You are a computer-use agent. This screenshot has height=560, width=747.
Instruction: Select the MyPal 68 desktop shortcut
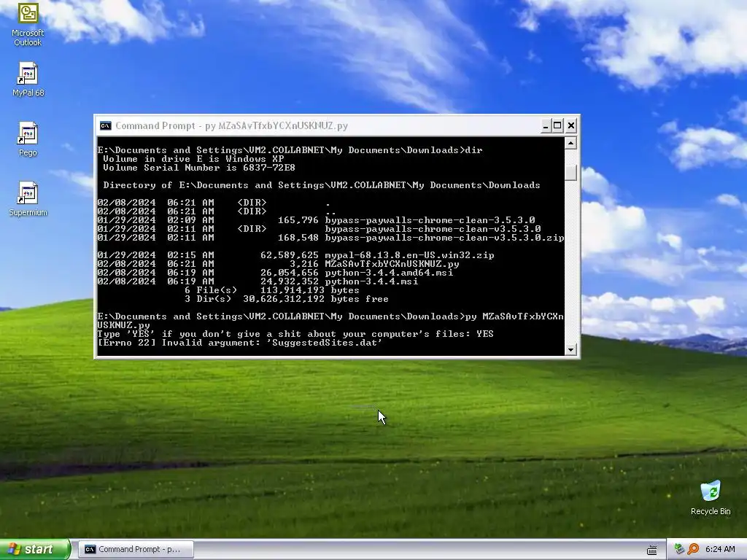coord(28,79)
